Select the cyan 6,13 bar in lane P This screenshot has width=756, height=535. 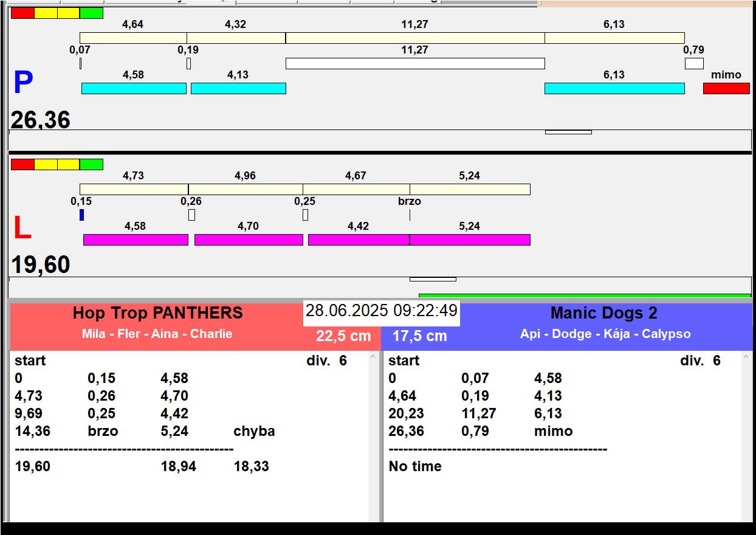point(614,88)
